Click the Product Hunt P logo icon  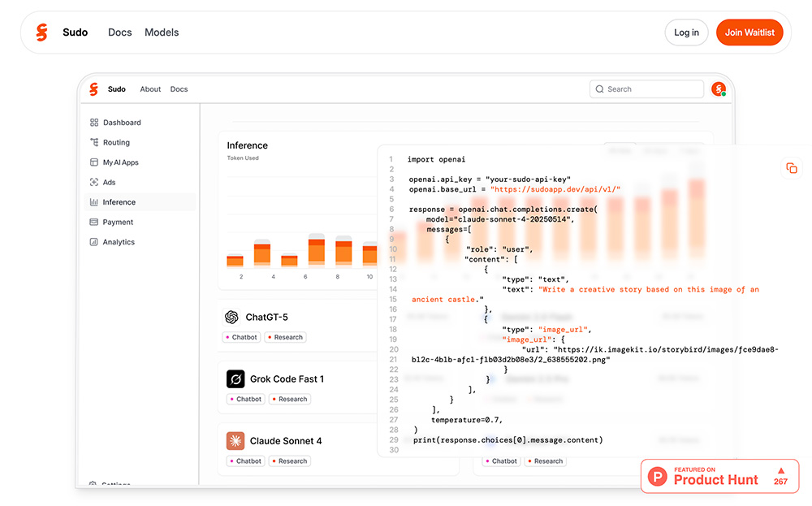tap(658, 476)
